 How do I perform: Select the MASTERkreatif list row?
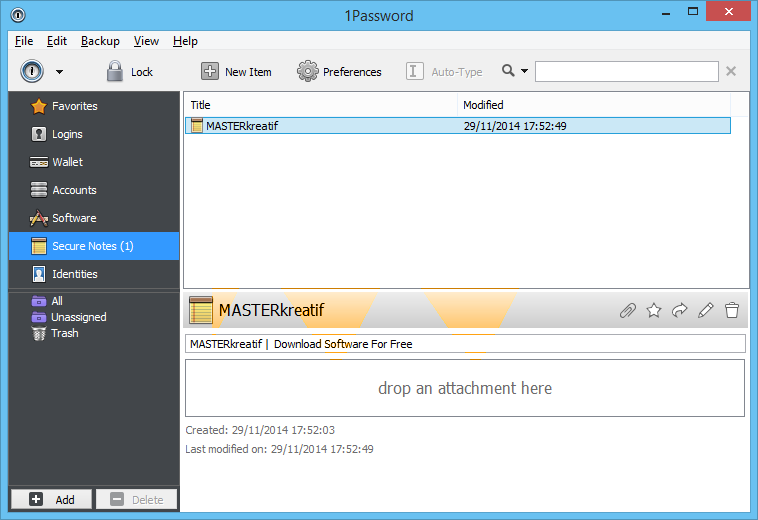point(458,126)
